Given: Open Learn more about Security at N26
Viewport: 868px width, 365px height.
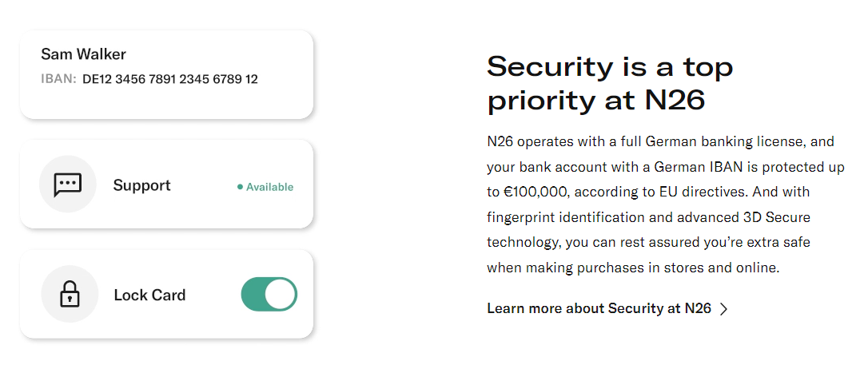Looking at the screenshot, I should (x=607, y=308).
